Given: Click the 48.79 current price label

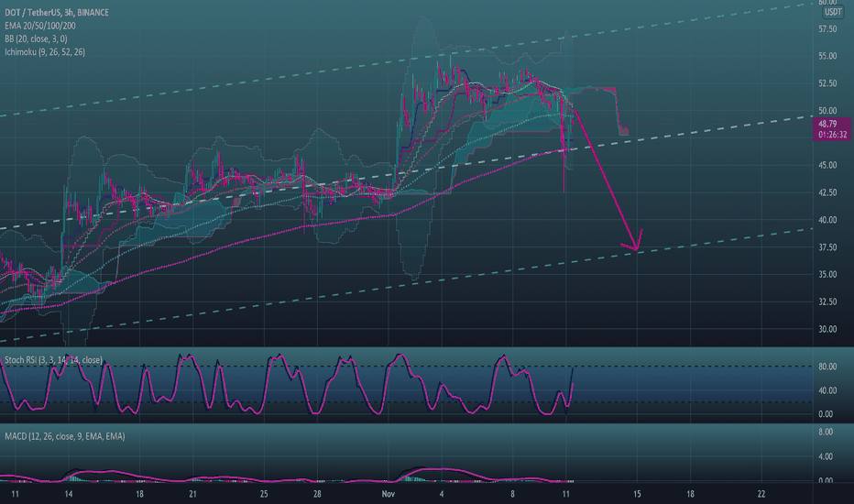Looking at the screenshot, I should point(827,125).
